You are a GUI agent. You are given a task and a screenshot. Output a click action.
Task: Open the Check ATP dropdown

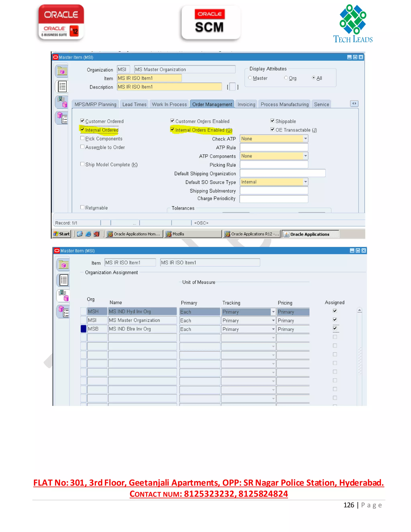pyautogui.click(x=305, y=139)
